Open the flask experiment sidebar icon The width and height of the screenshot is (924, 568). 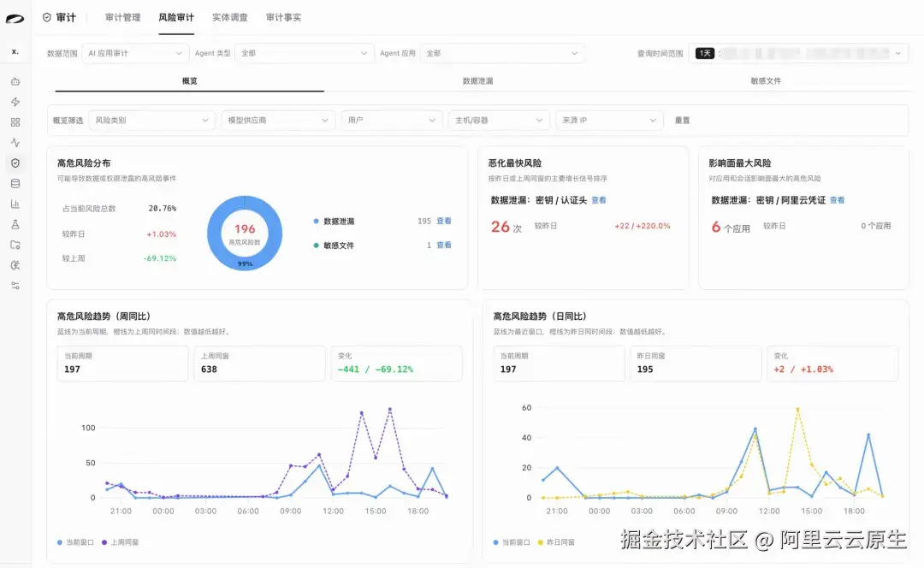coord(15,224)
